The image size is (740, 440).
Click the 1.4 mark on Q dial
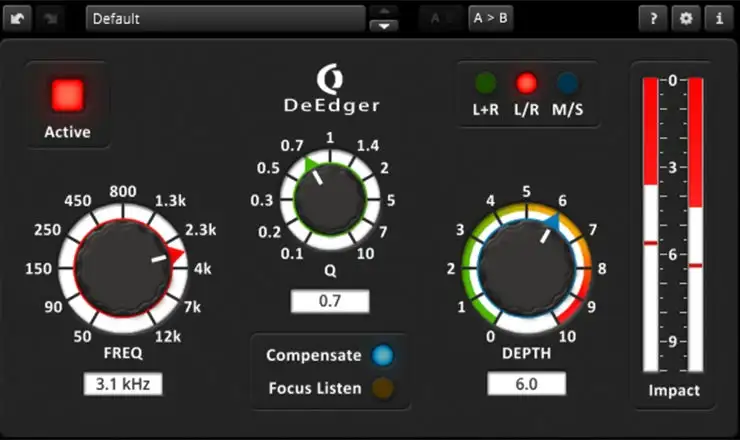(x=368, y=145)
